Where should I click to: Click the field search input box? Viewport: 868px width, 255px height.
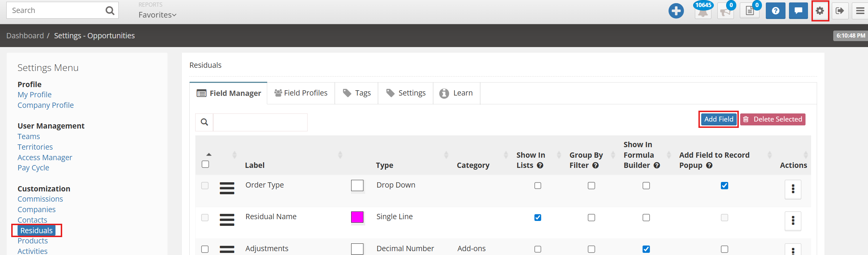260,122
